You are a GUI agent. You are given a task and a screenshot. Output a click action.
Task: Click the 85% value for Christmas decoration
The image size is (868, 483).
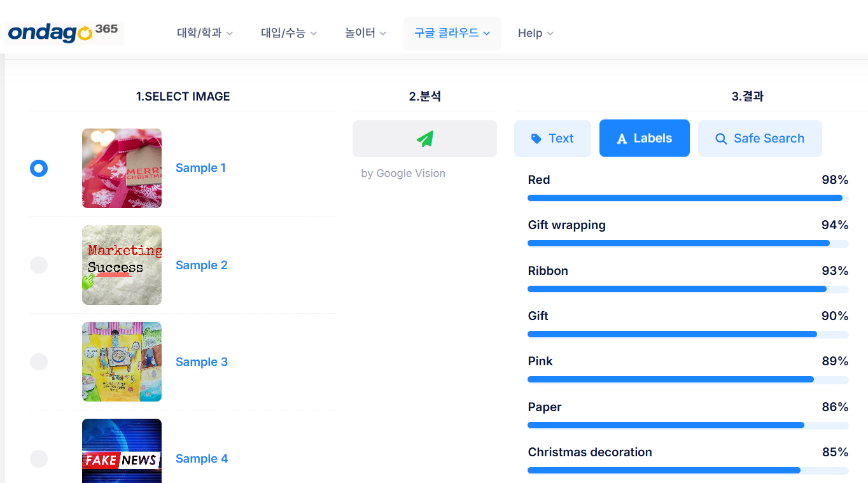coord(835,452)
